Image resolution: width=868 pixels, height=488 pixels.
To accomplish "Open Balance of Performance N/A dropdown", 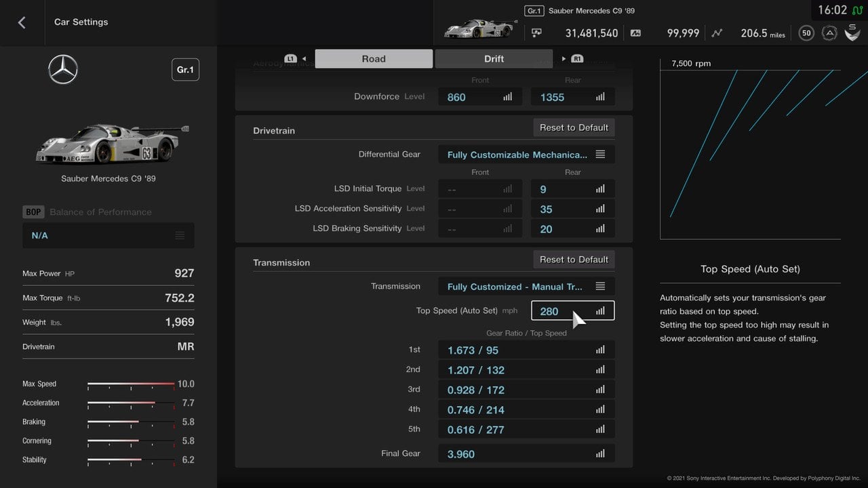I will point(108,235).
